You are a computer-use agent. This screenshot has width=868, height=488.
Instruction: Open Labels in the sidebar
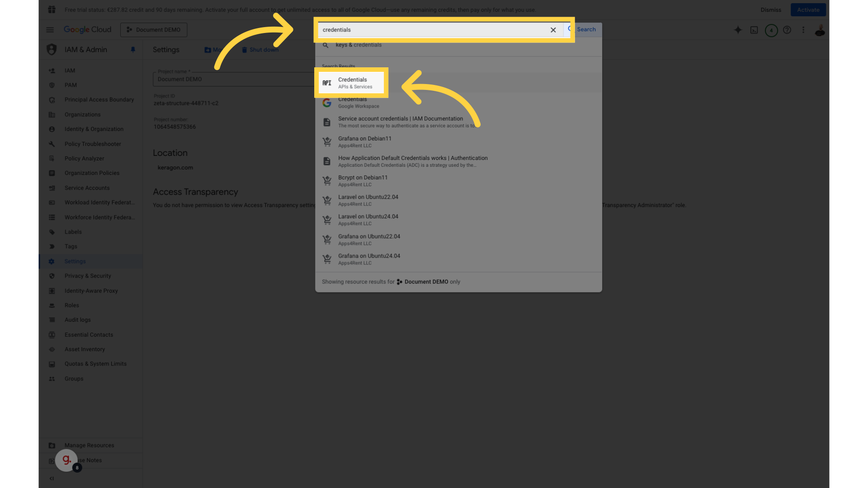coord(90,232)
